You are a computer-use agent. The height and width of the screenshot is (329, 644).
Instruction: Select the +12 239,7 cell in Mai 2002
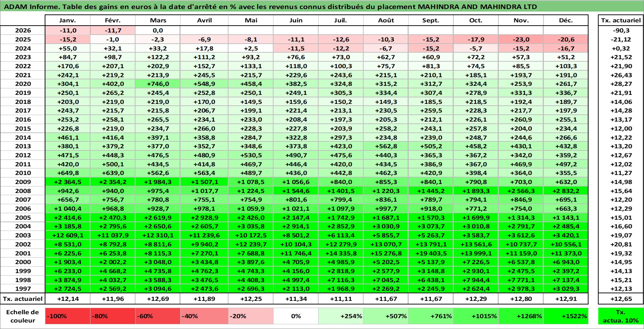click(x=251, y=244)
